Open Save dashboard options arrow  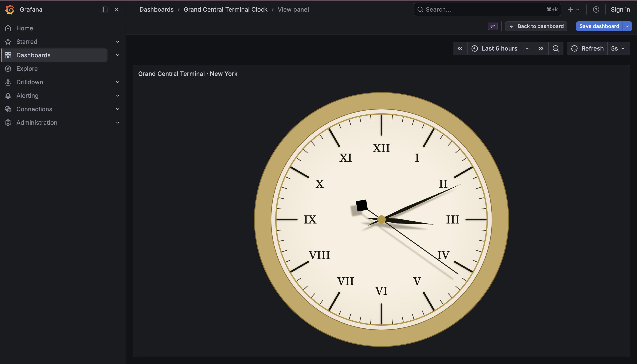(x=627, y=26)
